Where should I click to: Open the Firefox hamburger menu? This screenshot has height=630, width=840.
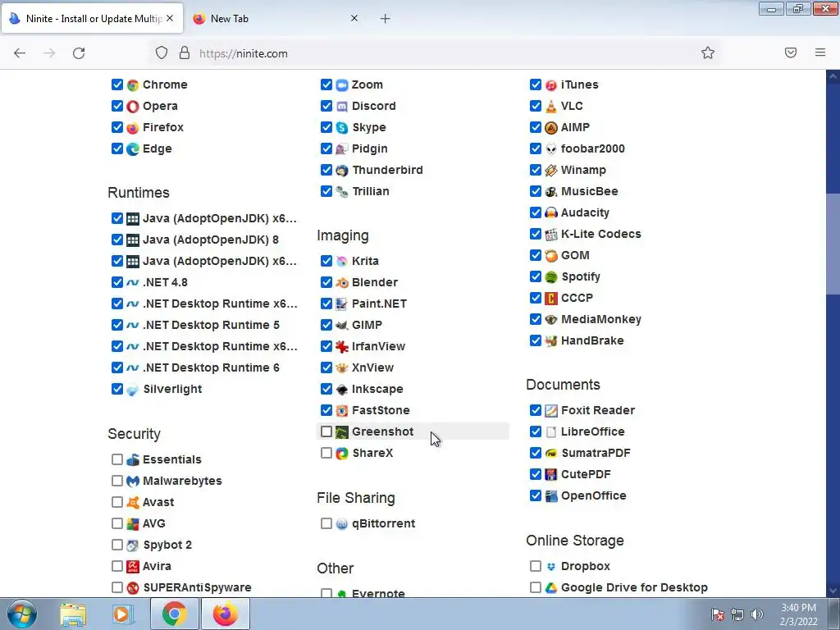[x=820, y=52]
